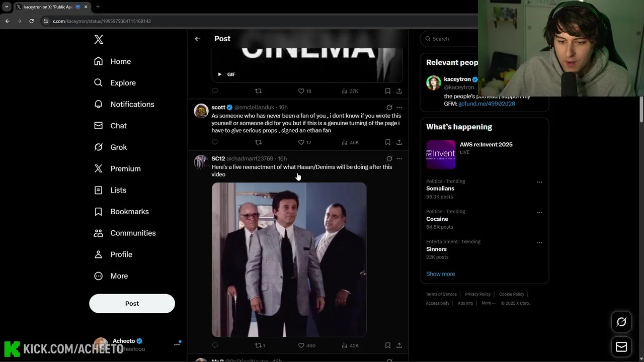Open the Cocaine trending topic

tap(484, 219)
